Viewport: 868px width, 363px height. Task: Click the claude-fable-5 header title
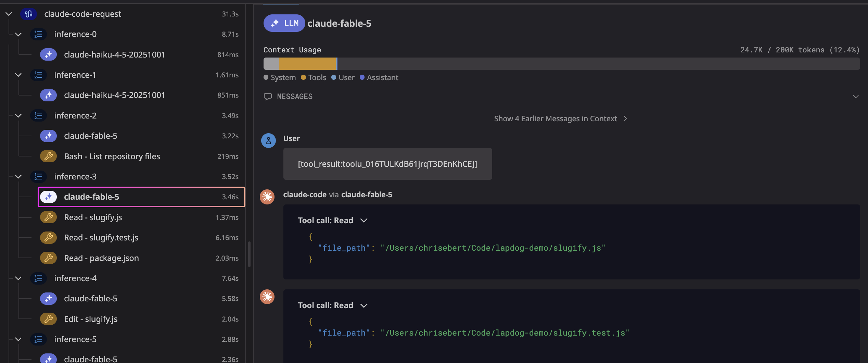339,23
